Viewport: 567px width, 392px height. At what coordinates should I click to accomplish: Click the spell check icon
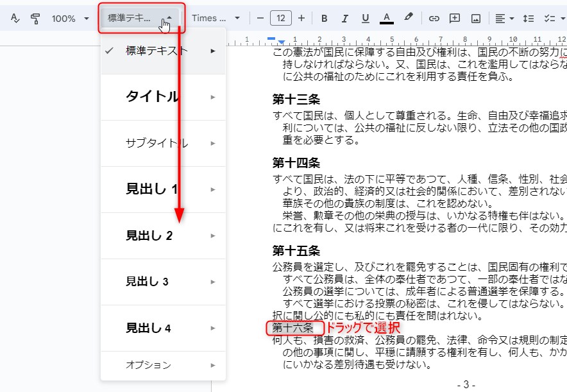[15, 19]
